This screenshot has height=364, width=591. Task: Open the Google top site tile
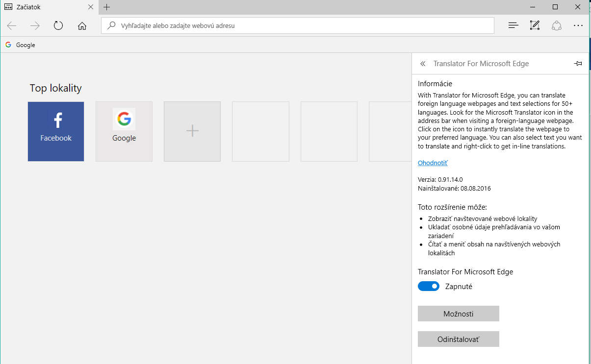[124, 131]
